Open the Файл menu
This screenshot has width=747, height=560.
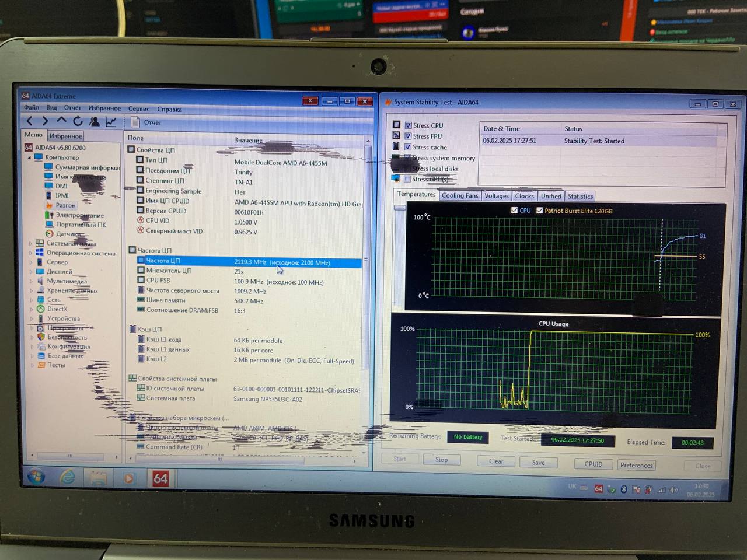(32, 107)
